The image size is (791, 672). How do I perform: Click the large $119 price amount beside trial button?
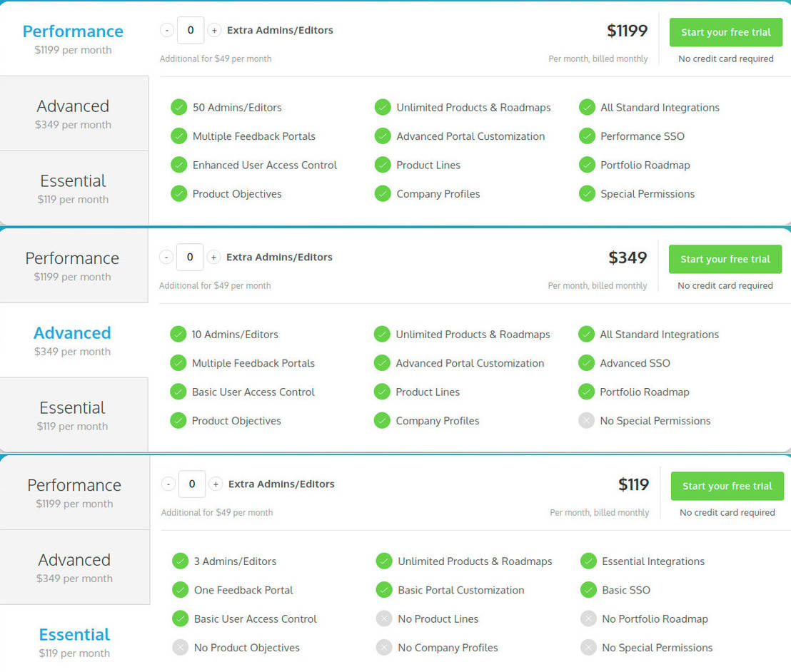click(x=634, y=484)
